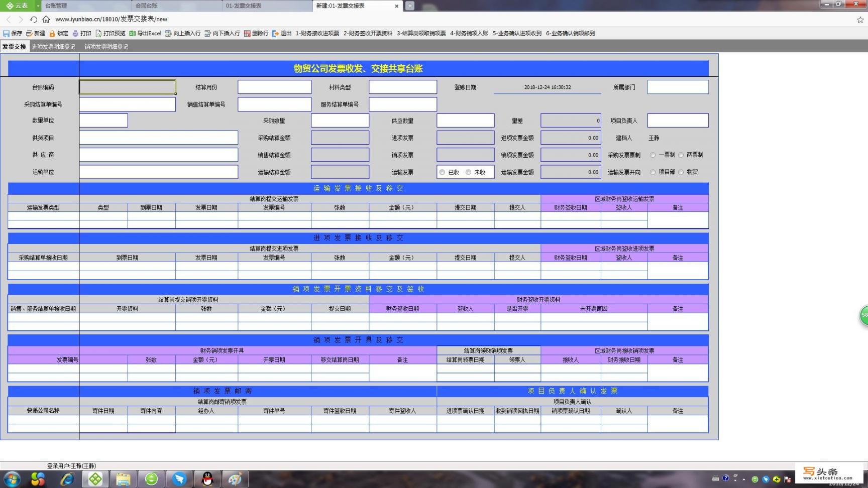Click the 采购数量 input field

[x=340, y=120]
